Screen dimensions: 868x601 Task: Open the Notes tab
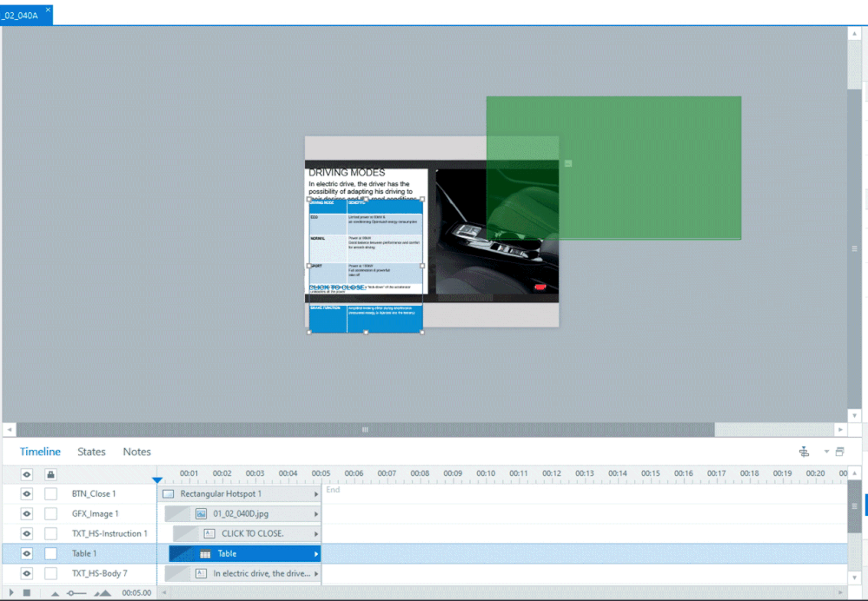click(136, 452)
